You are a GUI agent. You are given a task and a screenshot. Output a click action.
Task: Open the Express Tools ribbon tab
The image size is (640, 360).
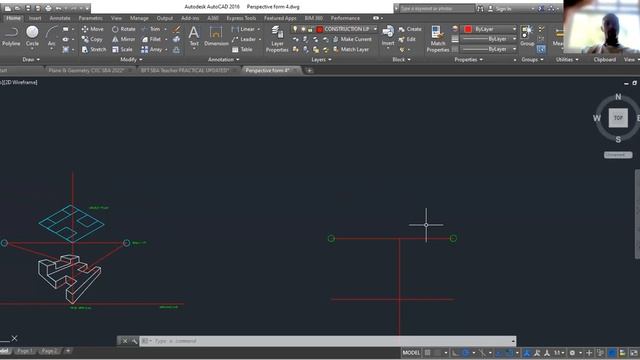(x=241, y=18)
